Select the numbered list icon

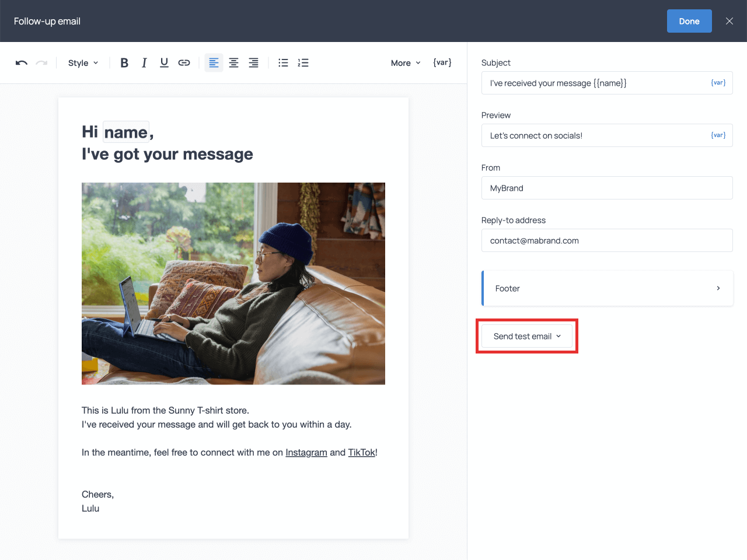pyautogui.click(x=303, y=62)
